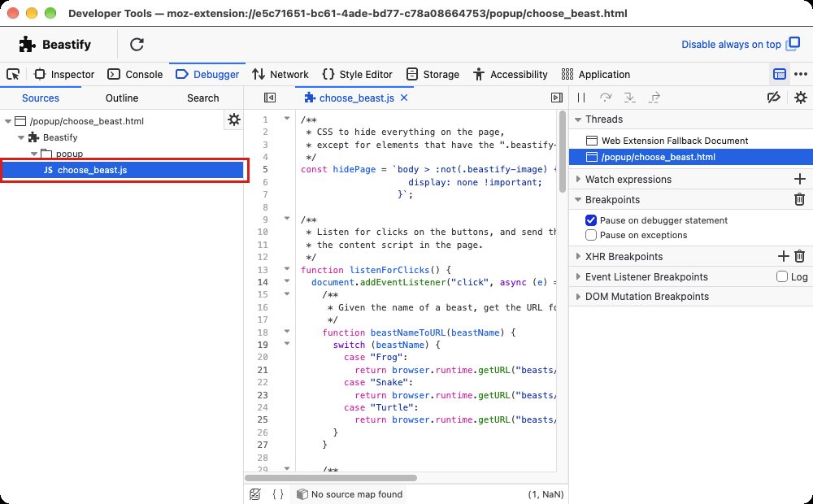
Task: Click the editor vertical scrollbar
Action: pyautogui.click(x=563, y=151)
